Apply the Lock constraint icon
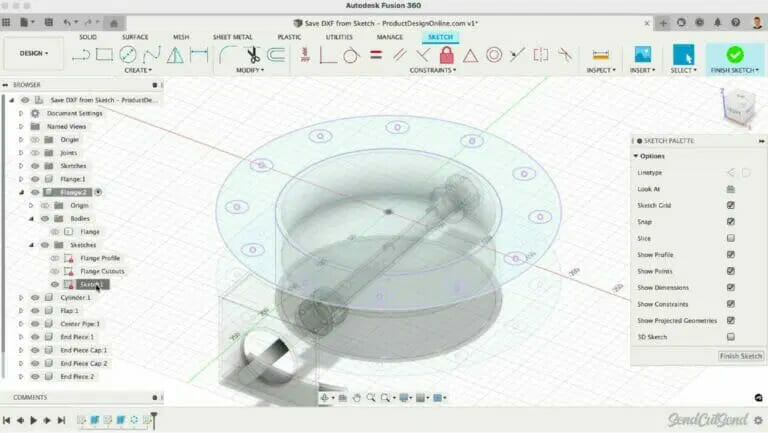The height and width of the screenshot is (433, 768). [x=447, y=55]
